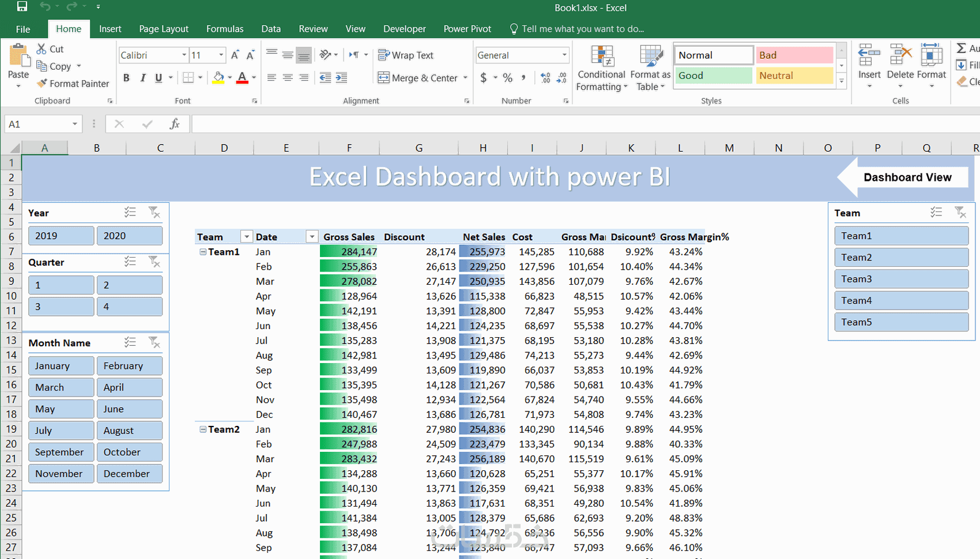Toggle multi-select on the Quarter slicer

point(130,262)
